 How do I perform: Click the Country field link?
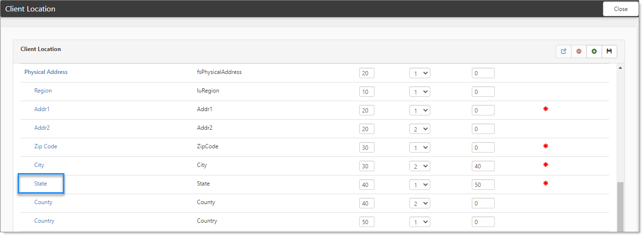(x=44, y=221)
